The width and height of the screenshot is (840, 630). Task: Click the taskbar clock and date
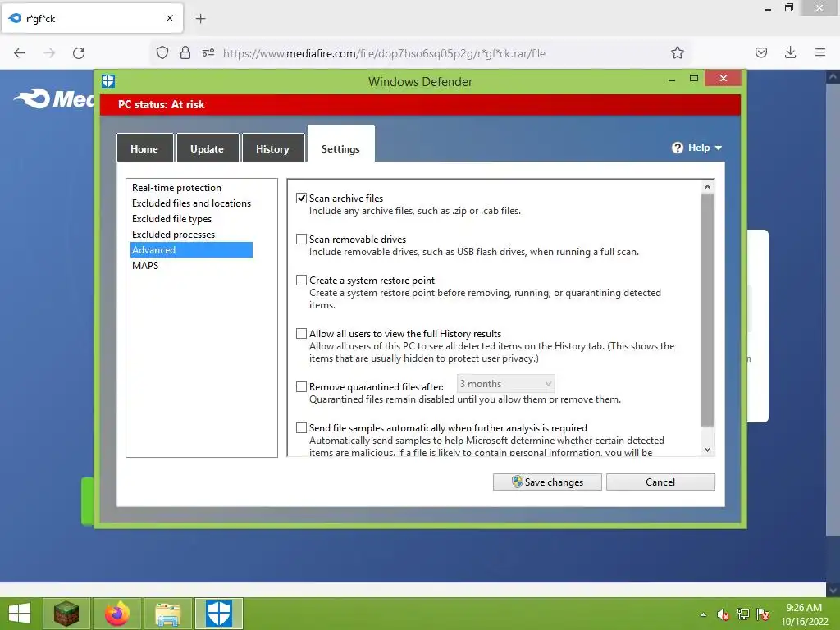point(804,614)
